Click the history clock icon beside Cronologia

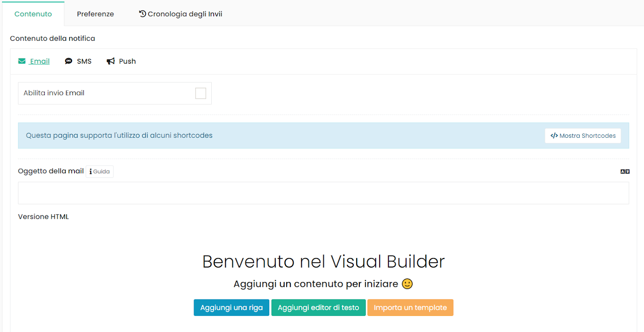tap(142, 14)
